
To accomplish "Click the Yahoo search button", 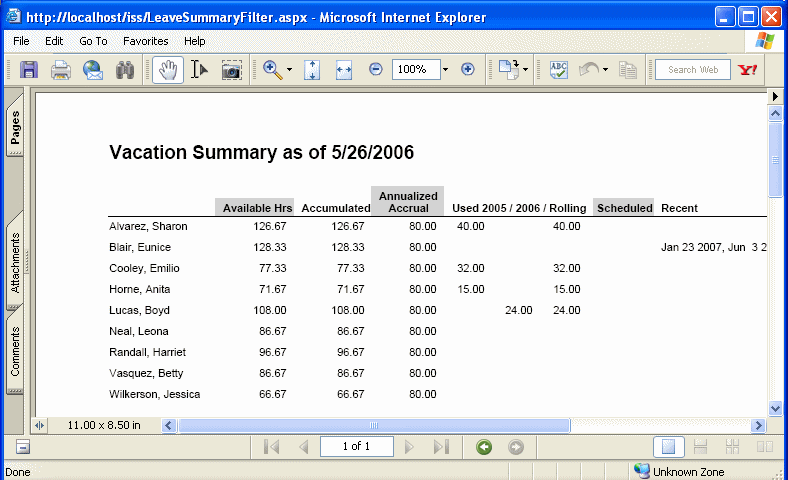I will click(x=746, y=70).
